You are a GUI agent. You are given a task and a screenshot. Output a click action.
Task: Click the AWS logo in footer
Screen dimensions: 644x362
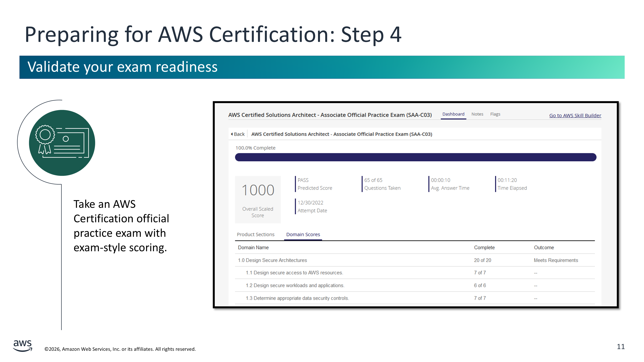coord(23,346)
